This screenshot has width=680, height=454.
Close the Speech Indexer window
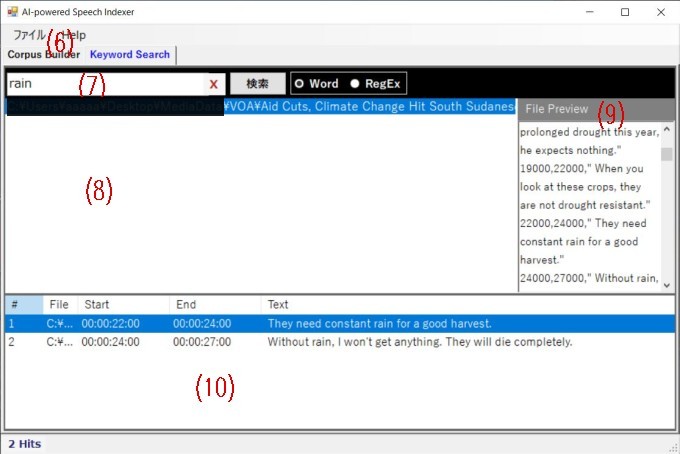click(661, 12)
